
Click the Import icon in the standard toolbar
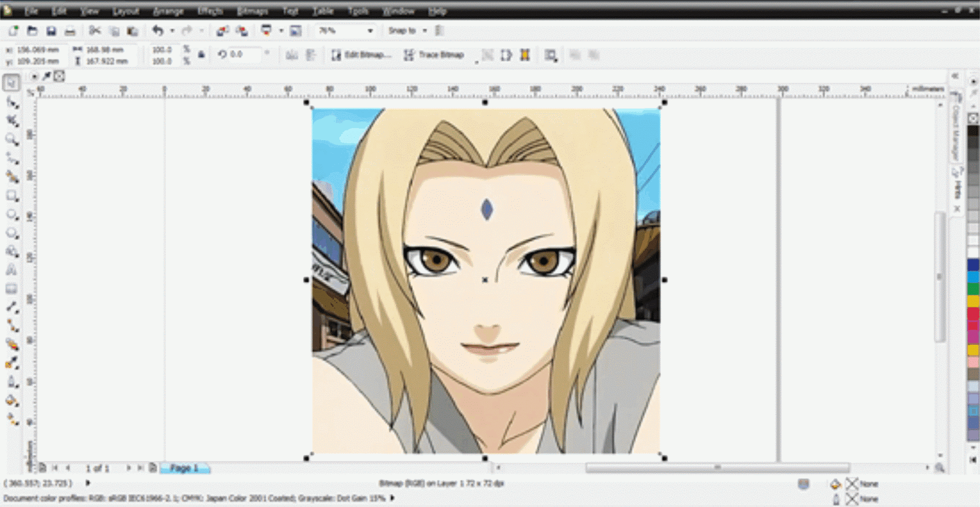tap(222, 31)
